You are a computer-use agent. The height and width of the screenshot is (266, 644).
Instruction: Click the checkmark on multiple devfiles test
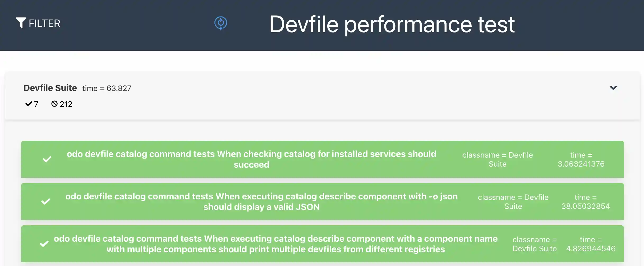(x=44, y=244)
